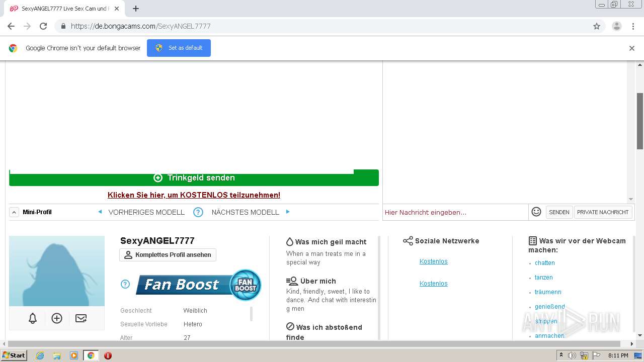Click the Weiblich gender value
The width and height of the screenshot is (644, 362).
click(195, 311)
